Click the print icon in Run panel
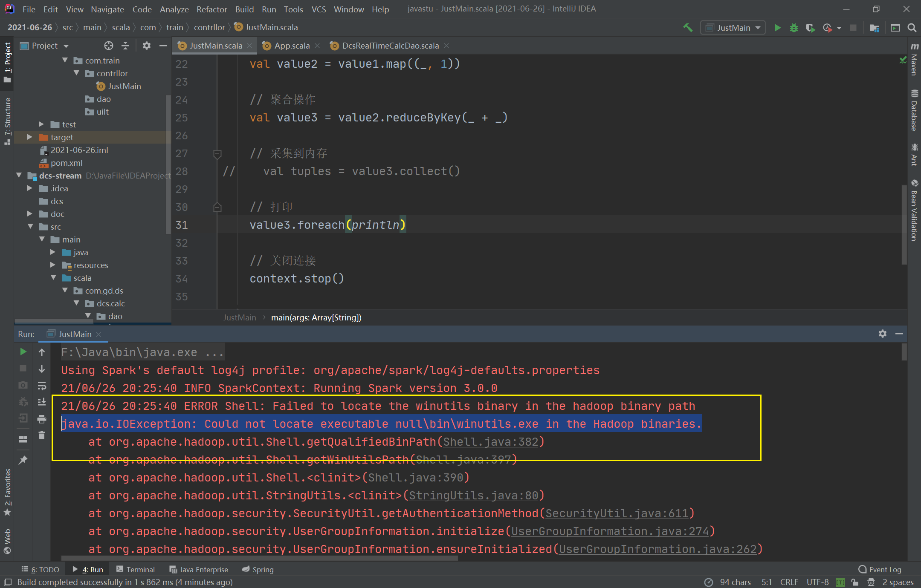Image resolution: width=921 pixels, height=588 pixels. [41, 419]
